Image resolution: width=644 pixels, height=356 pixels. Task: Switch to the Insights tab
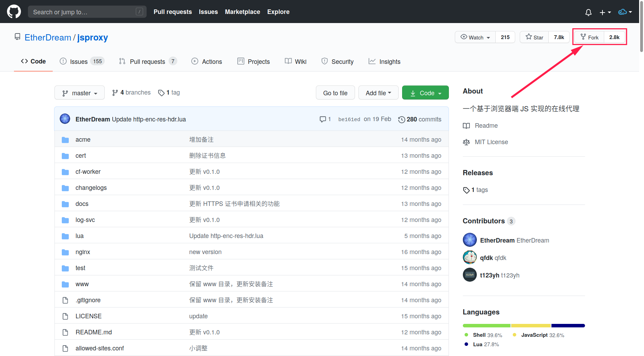[x=384, y=61]
